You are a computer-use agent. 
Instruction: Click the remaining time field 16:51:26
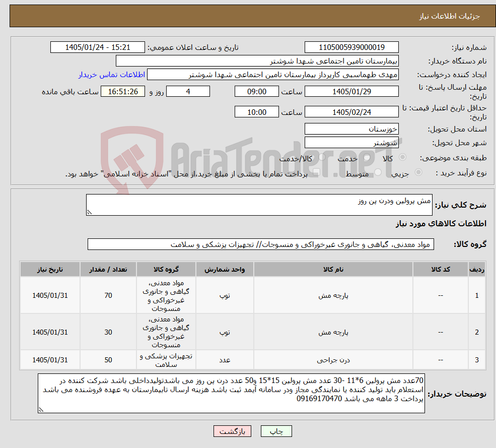[123, 92]
